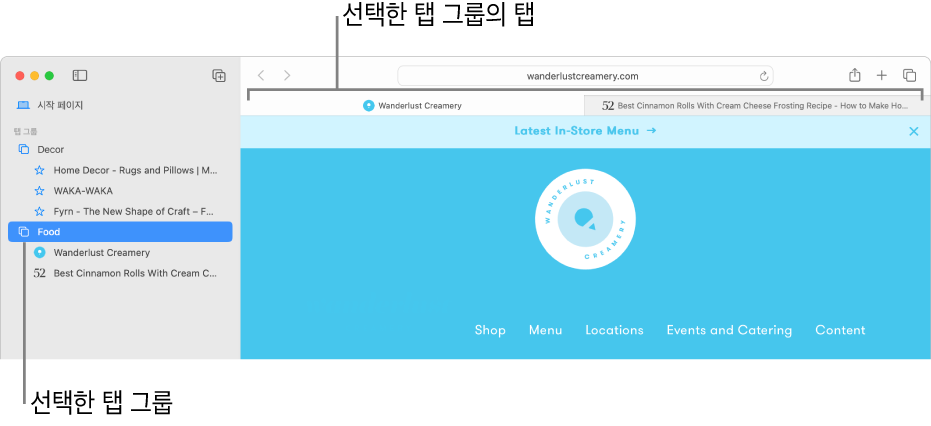
Task: Click the laptop icon beside 시작 페이지
Action: click(23, 105)
